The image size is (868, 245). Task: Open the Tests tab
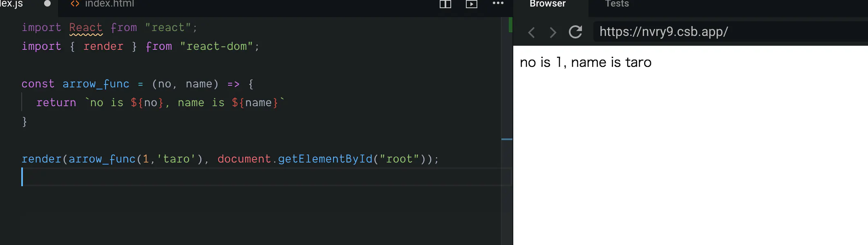[617, 4]
